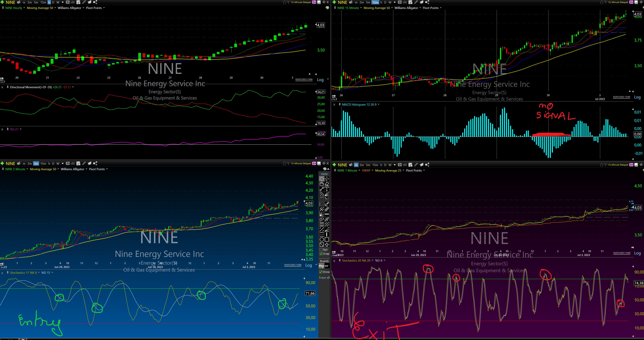Click the more drawing tools link

coord(324,174)
